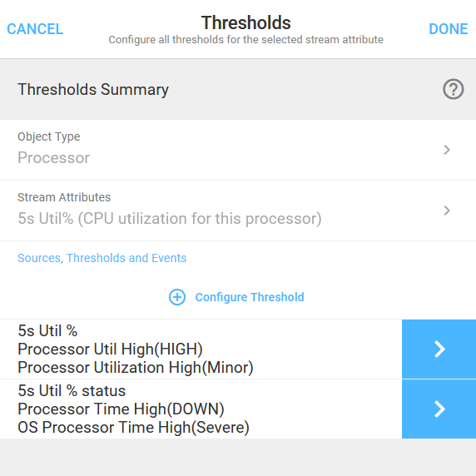476x476 pixels.
Task: Click the Object Type field label
Action: (x=49, y=136)
